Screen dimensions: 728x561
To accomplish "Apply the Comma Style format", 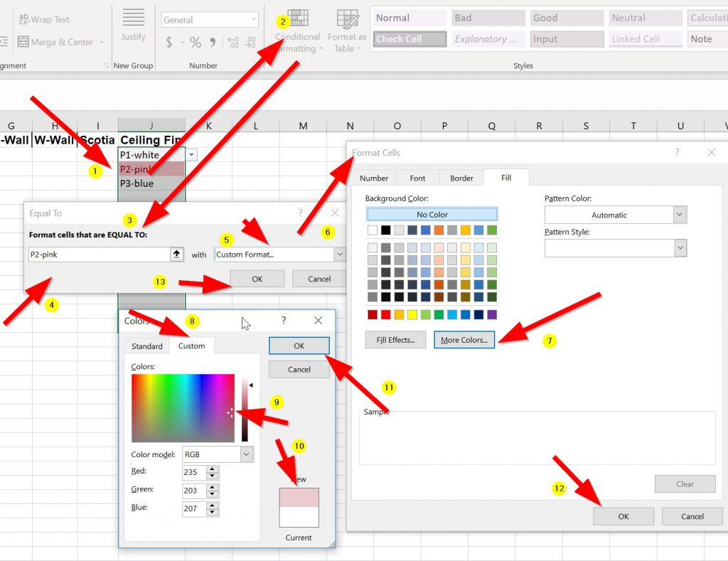I will pyautogui.click(x=213, y=43).
